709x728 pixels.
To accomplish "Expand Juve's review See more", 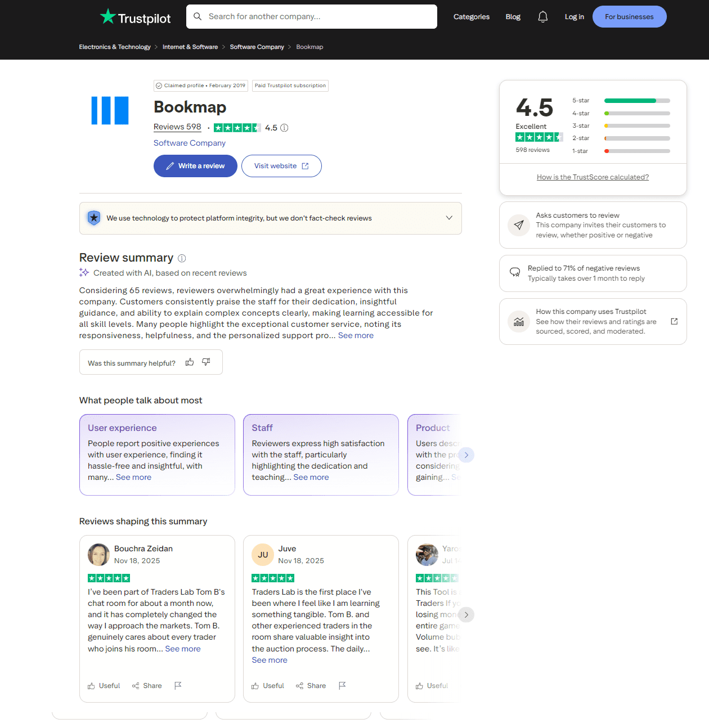I will [270, 660].
